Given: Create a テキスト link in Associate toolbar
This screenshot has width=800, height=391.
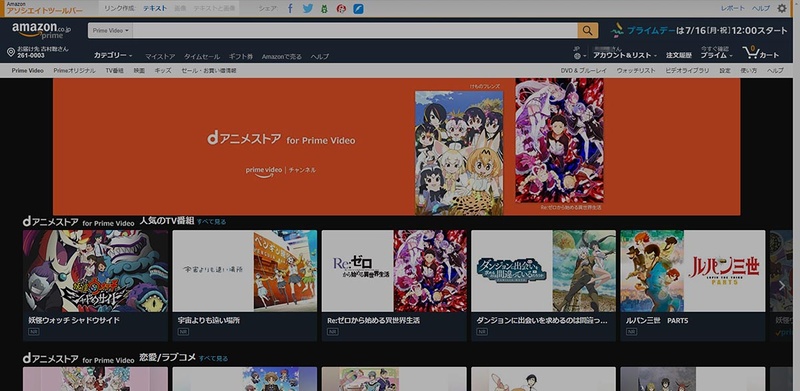Looking at the screenshot, I should coord(155,8).
